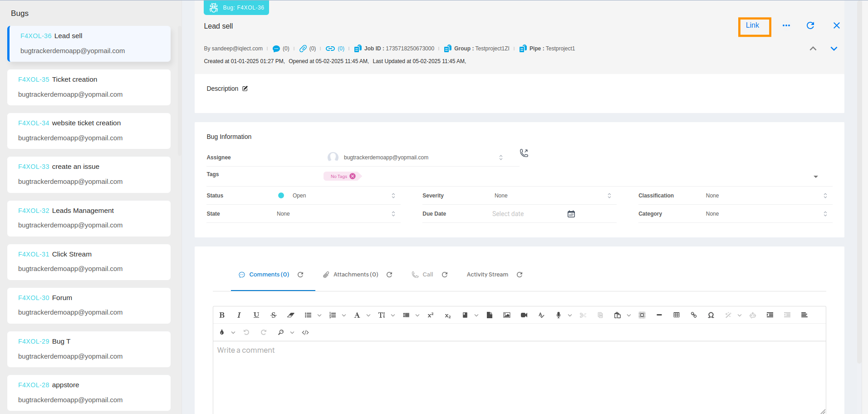Go to previous bug with up chevron

(813, 49)
